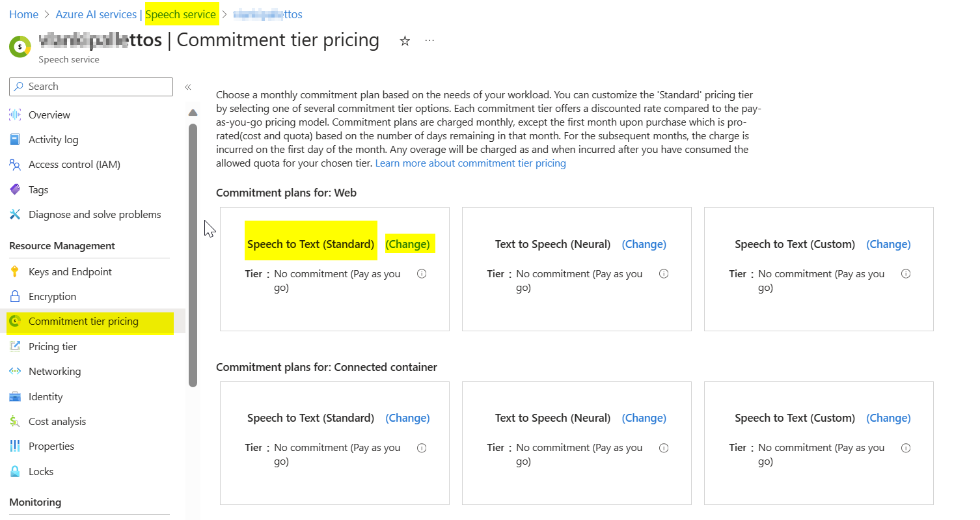
Task: Open Keys and Endpoint menu item
Action: point(70,271)
